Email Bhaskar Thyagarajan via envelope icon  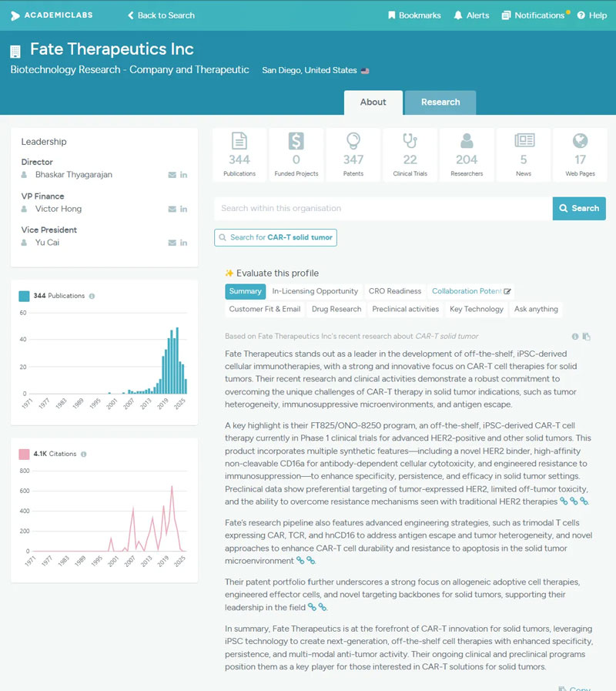(172, 175)
